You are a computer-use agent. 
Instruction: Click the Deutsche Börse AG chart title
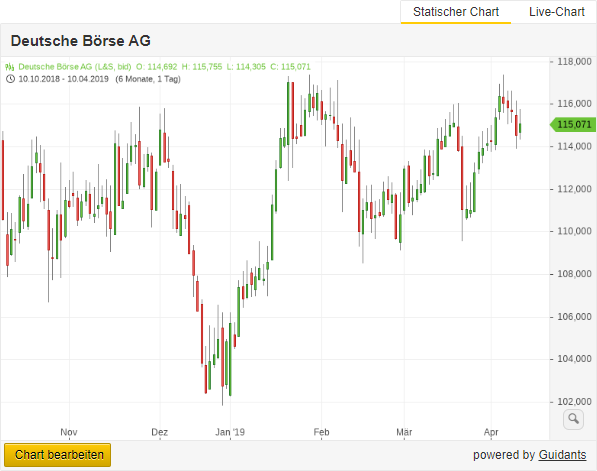pyautogui.click(x=81, y=41)
